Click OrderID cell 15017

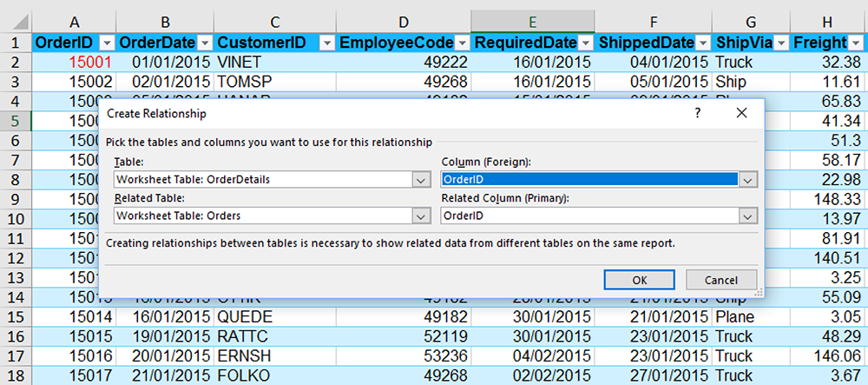coord(74,375)
